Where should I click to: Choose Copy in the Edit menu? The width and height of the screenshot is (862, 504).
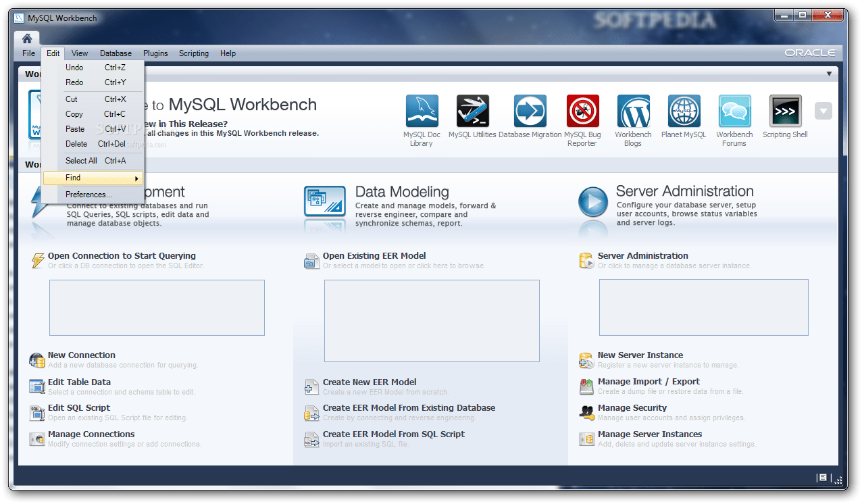pos(93,114)
